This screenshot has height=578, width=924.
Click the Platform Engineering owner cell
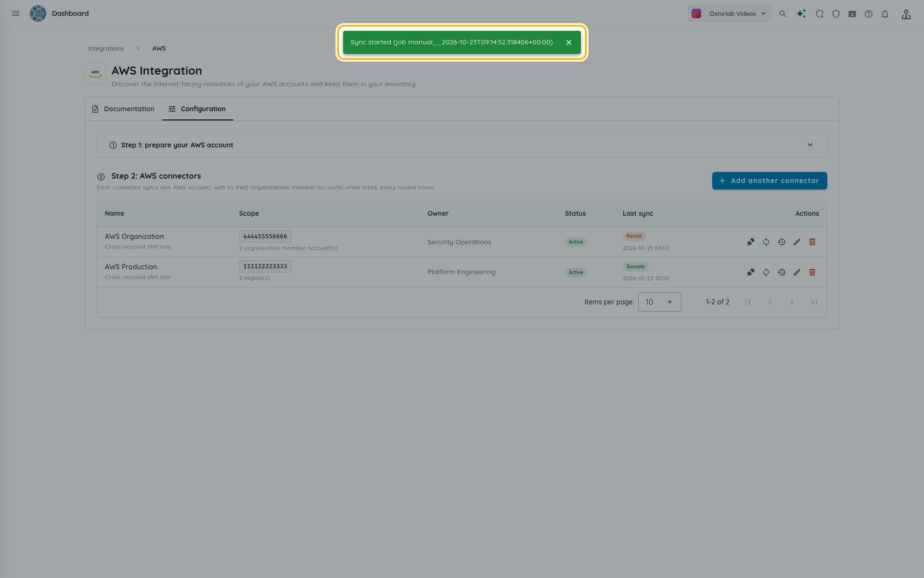(461, 272)
